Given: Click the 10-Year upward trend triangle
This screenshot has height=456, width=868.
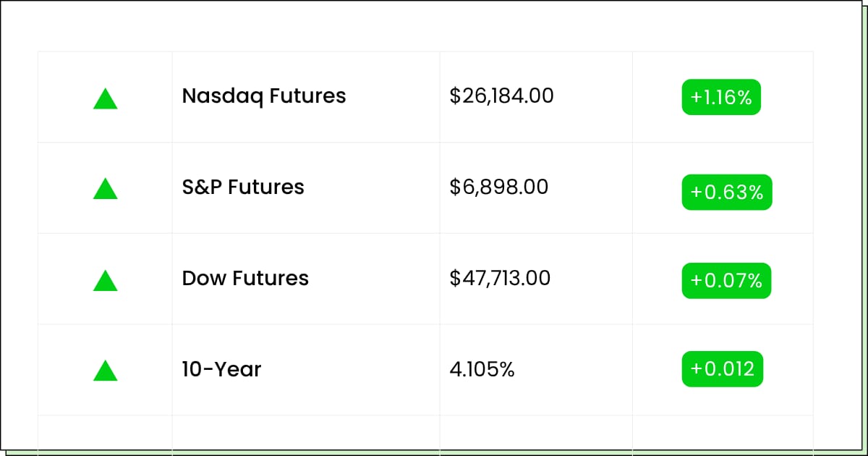Looking at the screenshot, I should click(106, 371).
